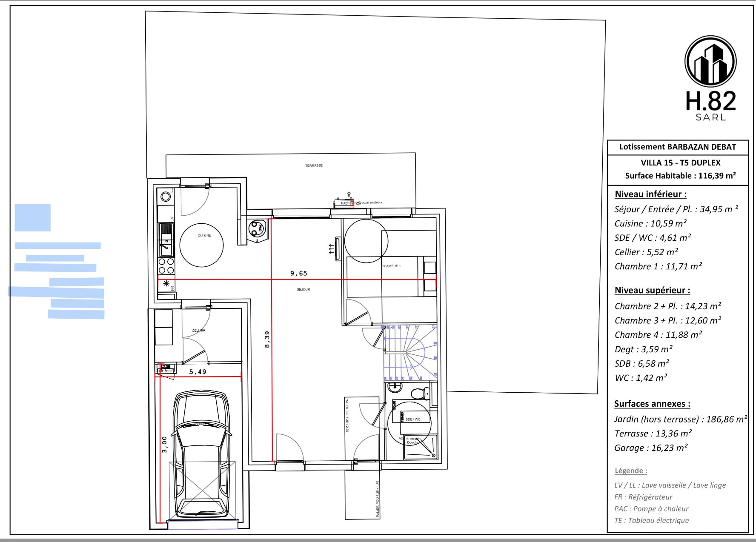
Task: Click the washing machine symbol in the kitchen
Action: [166, 197]
